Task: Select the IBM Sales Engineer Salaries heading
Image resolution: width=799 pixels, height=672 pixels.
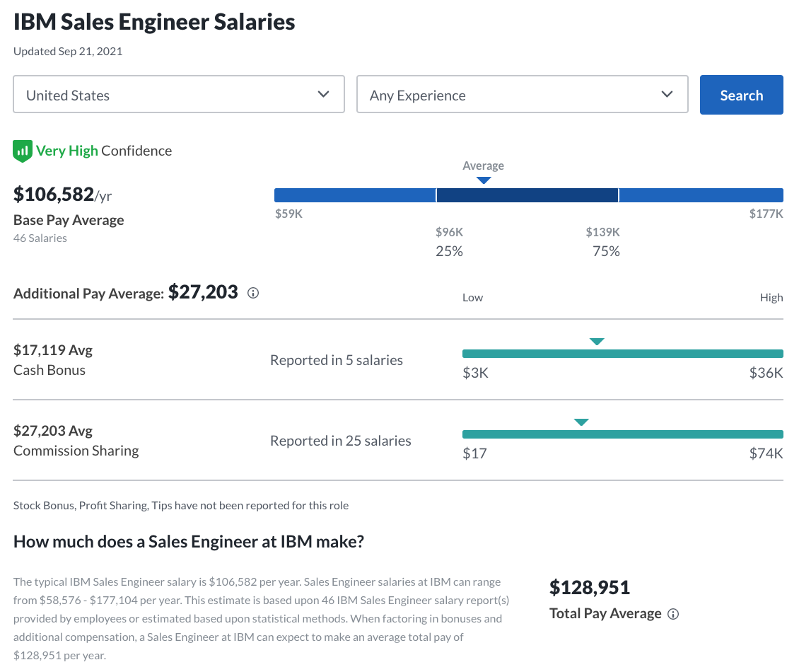Action: pos(154,23)
